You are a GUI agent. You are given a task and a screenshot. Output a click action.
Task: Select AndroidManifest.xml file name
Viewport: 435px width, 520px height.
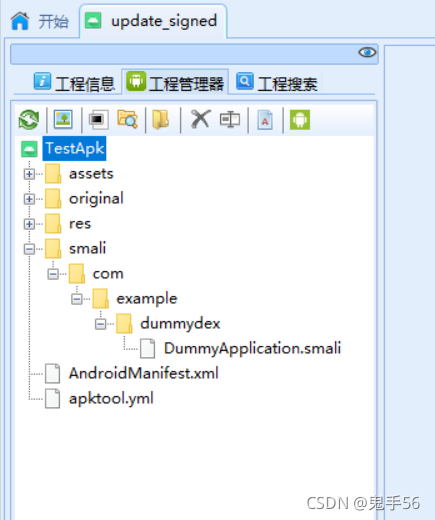point(144,373)
